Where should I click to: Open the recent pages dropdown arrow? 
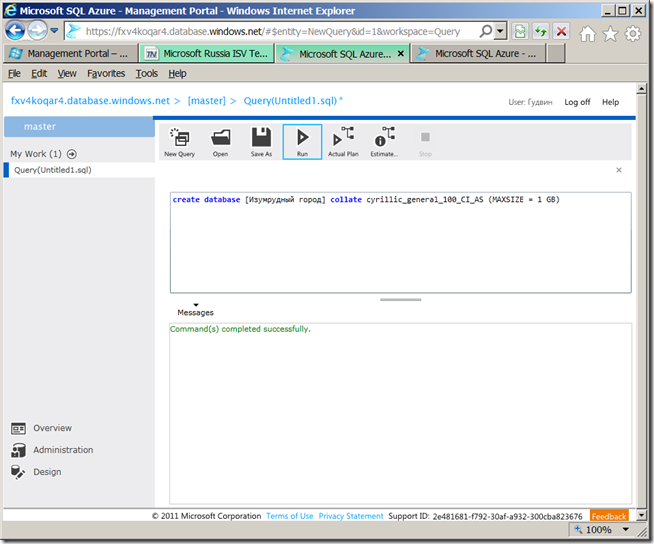coord(54,30)
